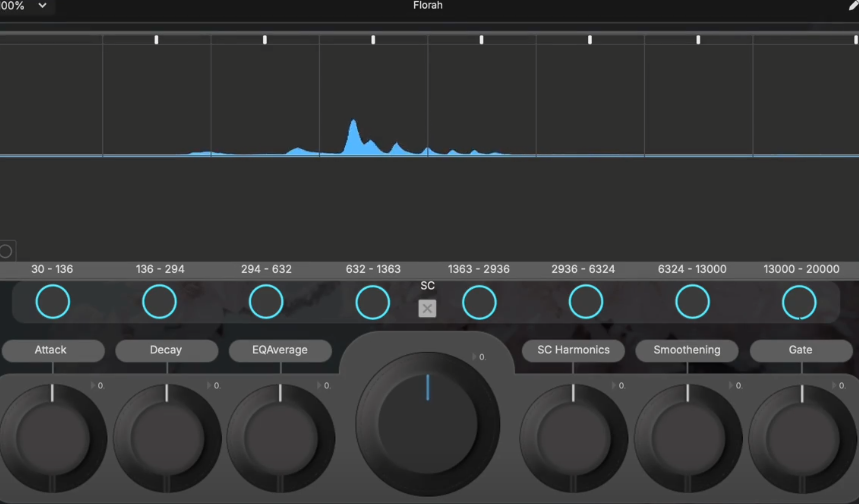Viewport: 859px width, 504px height.
Task: Toggle the 1363 - 2936 band circle
Action: (x=479, y=301)
